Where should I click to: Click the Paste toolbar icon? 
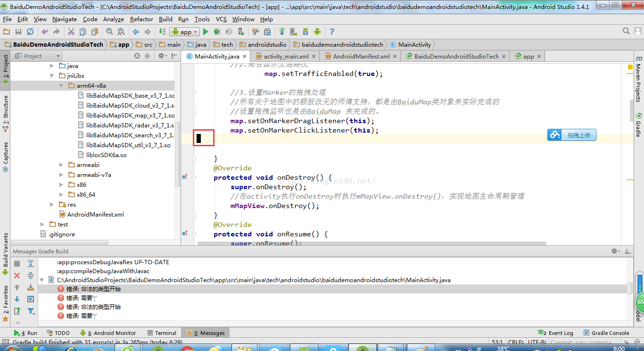[95, 32]
